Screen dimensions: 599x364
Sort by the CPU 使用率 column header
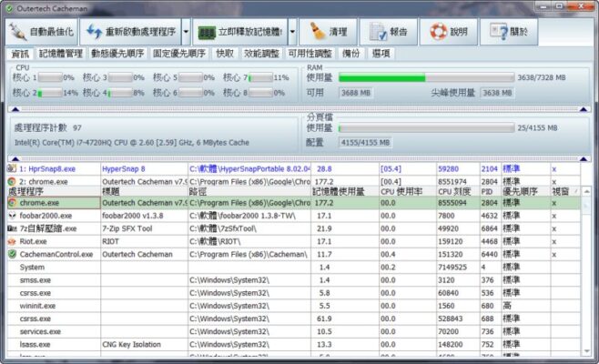pyautogui.click(x=408, y=191)
